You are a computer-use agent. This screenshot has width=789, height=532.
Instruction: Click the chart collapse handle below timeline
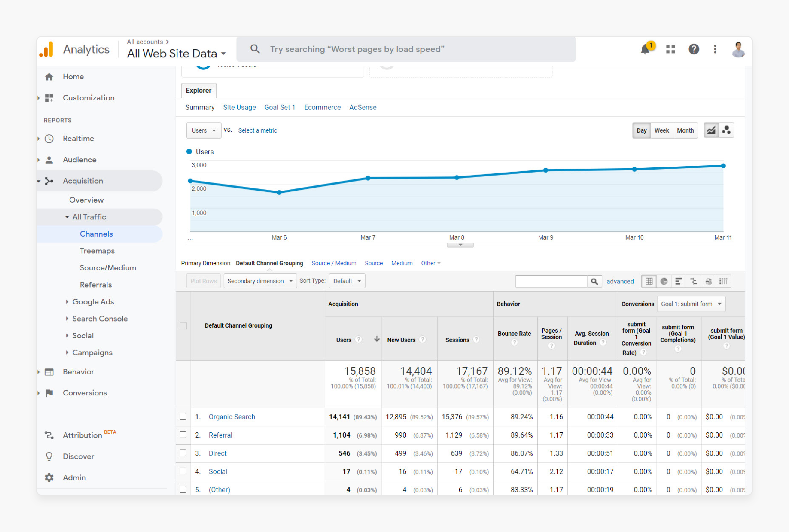click(x=460, y=245)
